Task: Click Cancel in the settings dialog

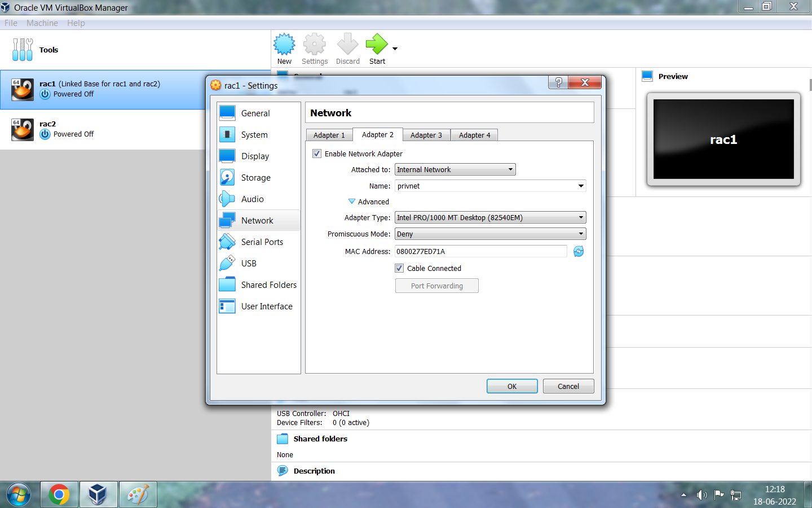Action: pyautogui.click(x=568, y=386)
